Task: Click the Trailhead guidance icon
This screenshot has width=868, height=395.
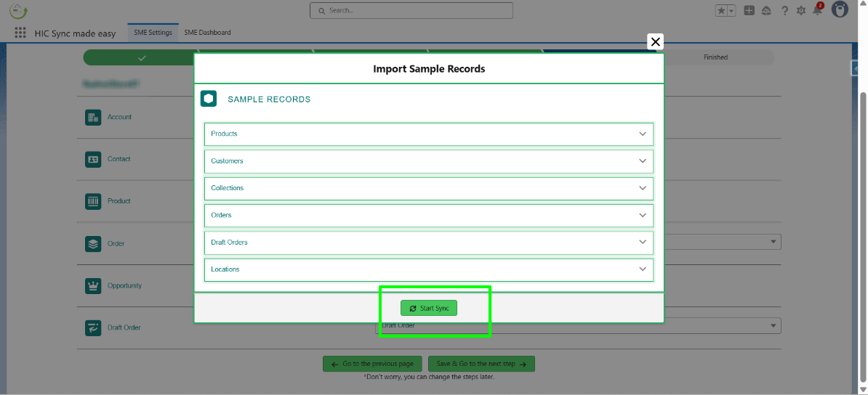Action: tap(767, 11)
